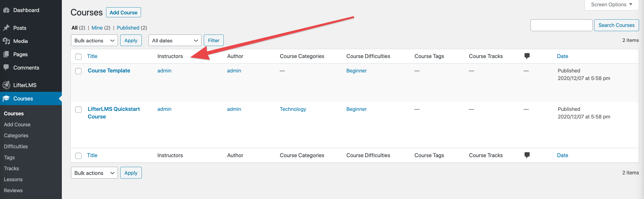
Task: Tick the LifterLMS Quickstart Course checkbox
Action: click(78, 110)
